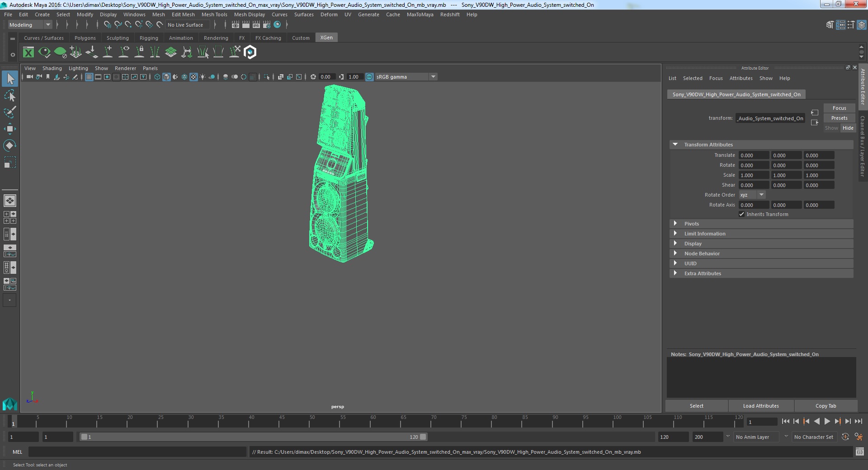Click the Copy Tab button
Image resolution: width=868 pixels, height=470 pixels.
point(826,406)
